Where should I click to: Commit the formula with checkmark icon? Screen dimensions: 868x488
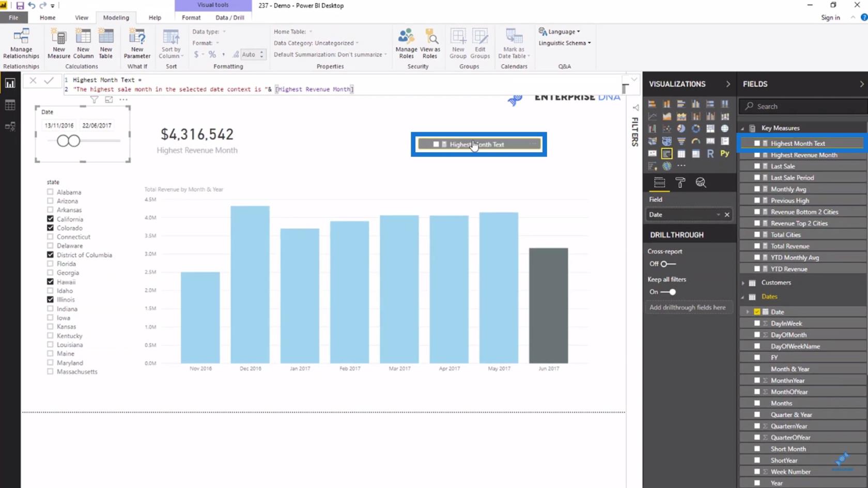(x=49, y=80)
